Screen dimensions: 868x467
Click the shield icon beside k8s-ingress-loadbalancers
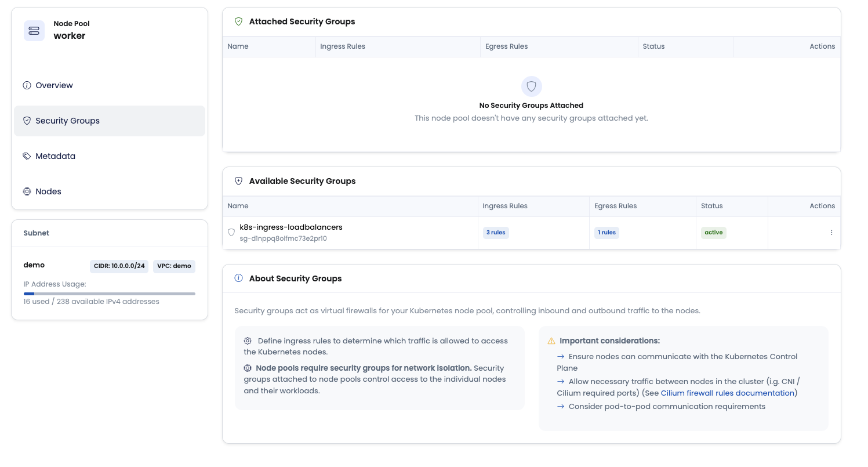[231, 233]
